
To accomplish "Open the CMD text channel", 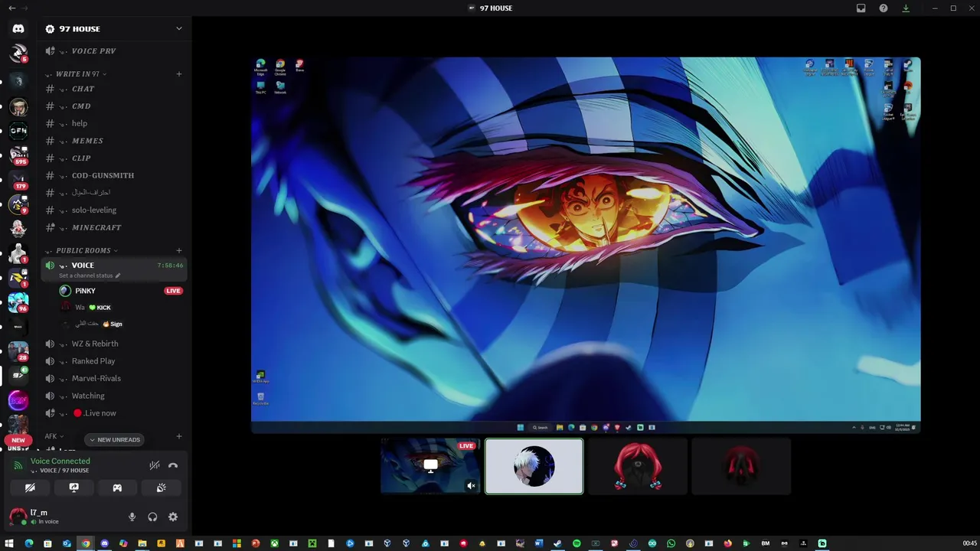I will click(x=115, y=106).
